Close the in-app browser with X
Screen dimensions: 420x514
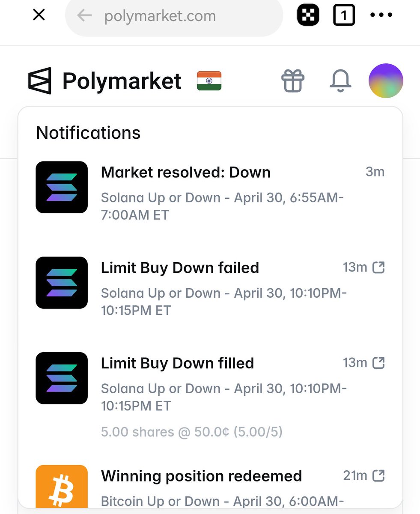(x=39, y=15)
